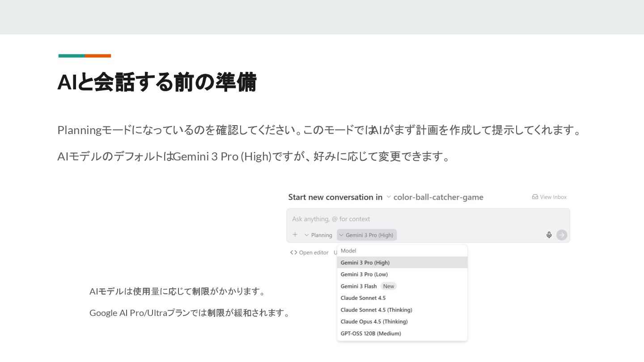This screenshot has width=644, height=362.
Task: Click the New badge beside Gemini 3 Flash
Action: click(x=389, y=286)
